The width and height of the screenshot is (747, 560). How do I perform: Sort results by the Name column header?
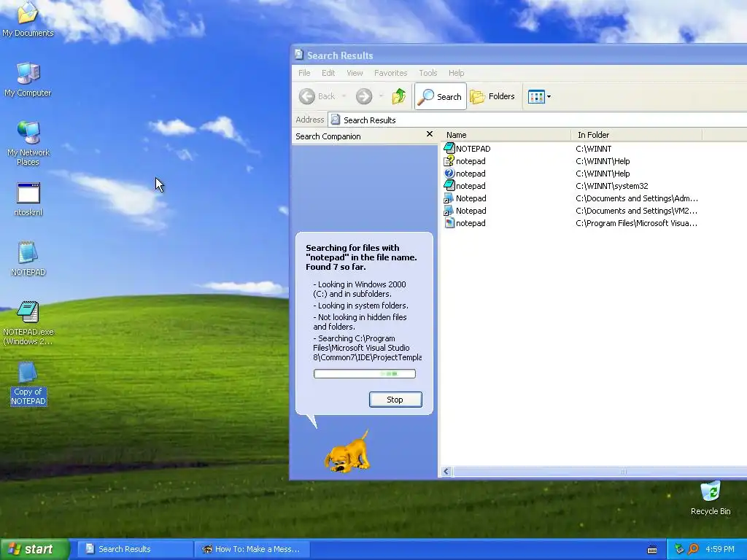click(x=506, y=135)
